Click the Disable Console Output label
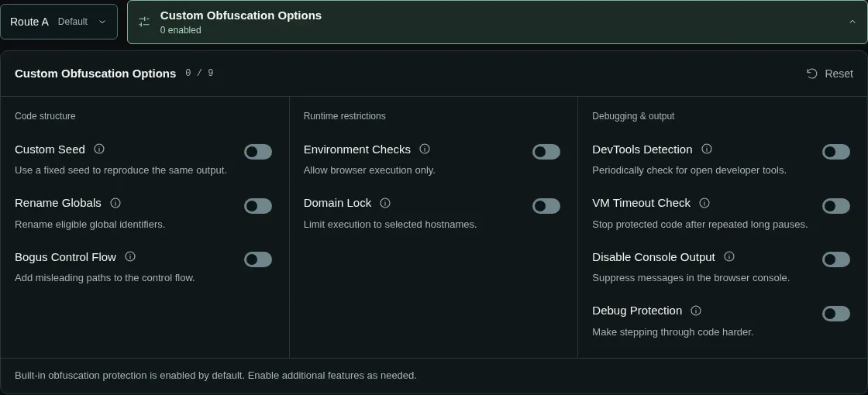 654,257
